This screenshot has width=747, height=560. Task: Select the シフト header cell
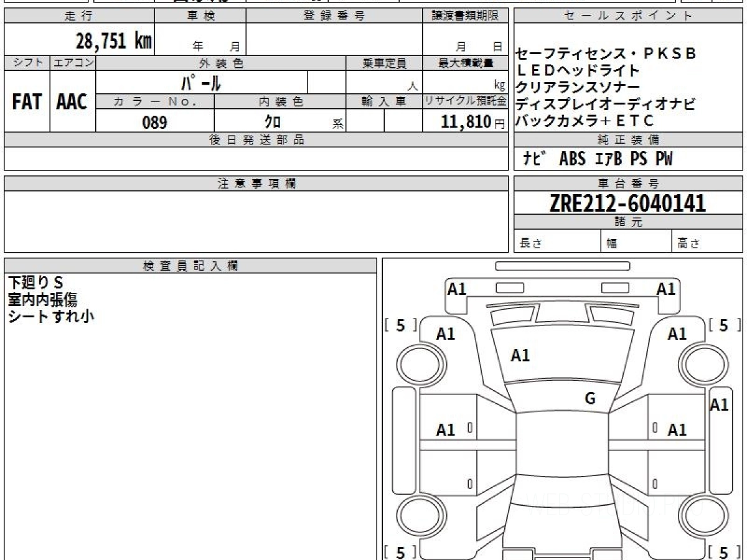coord(27,63)
